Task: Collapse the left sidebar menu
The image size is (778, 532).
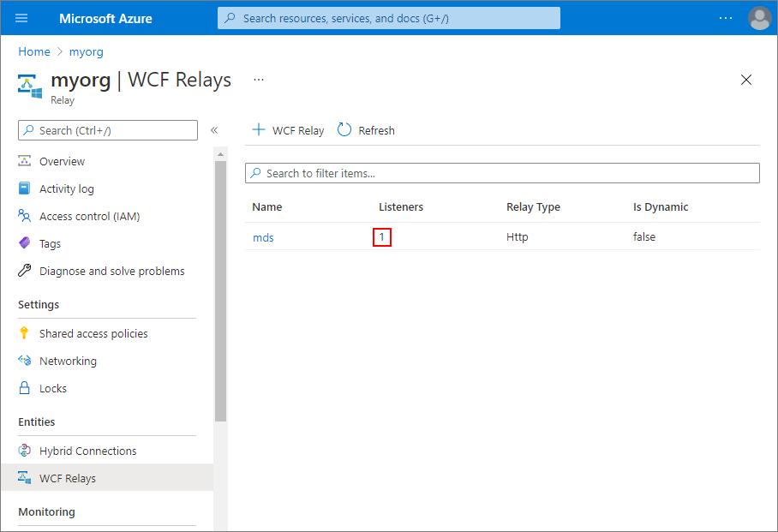Action: coord(214,130)
